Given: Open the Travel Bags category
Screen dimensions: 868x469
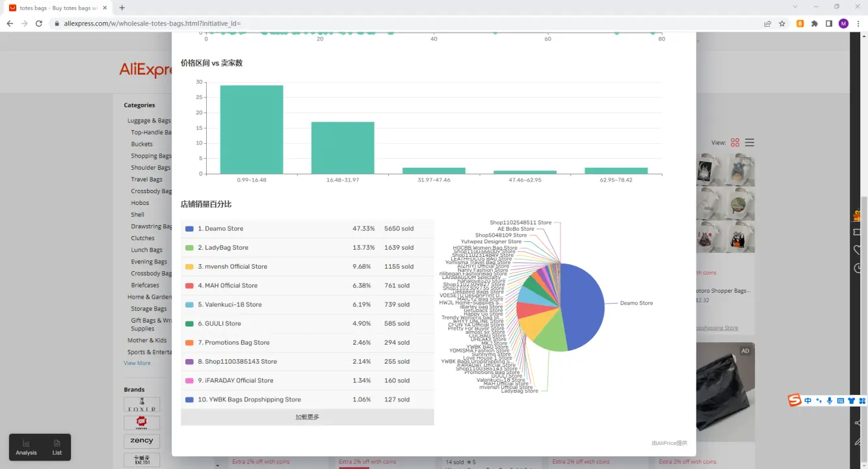Looking at the screenshot, I should (146, 180).
